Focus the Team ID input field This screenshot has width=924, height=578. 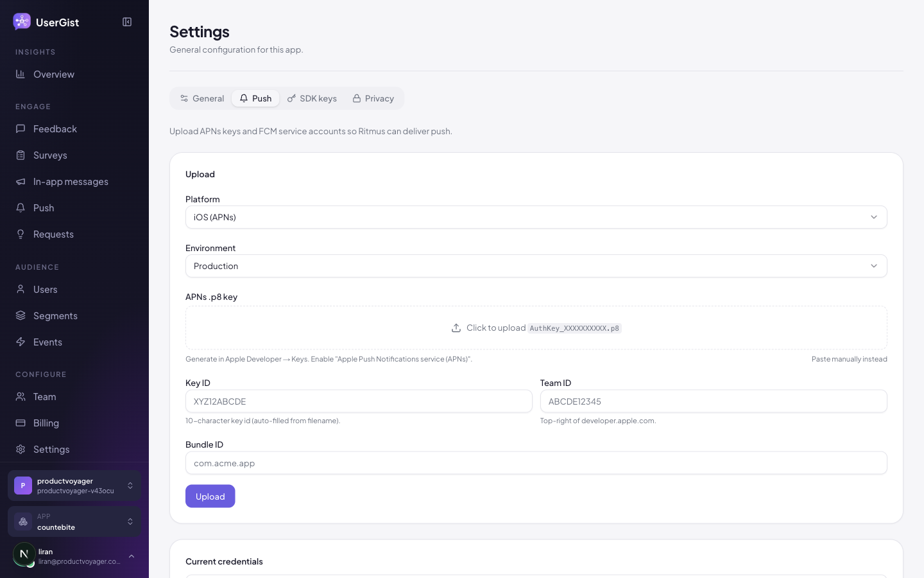[x=714, y=401]
